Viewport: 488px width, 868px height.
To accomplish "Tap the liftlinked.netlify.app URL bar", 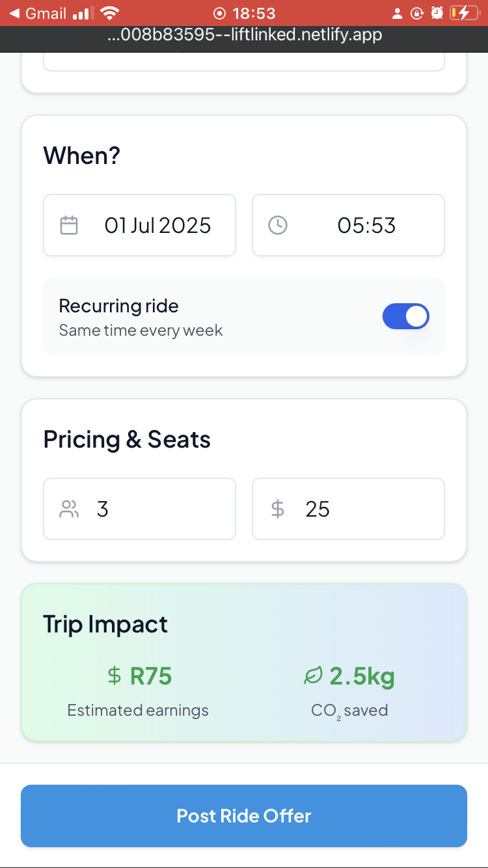I will (244, 35).
